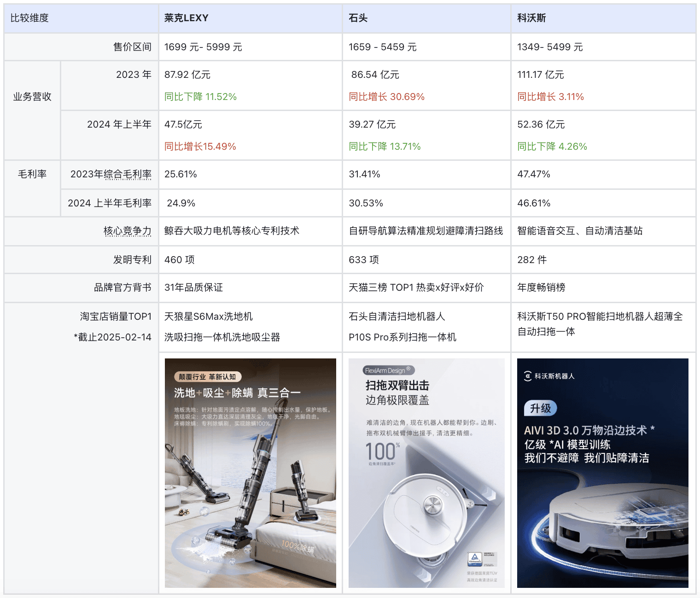
Task: Click margin value 31.41%
Action: [364, 174]
